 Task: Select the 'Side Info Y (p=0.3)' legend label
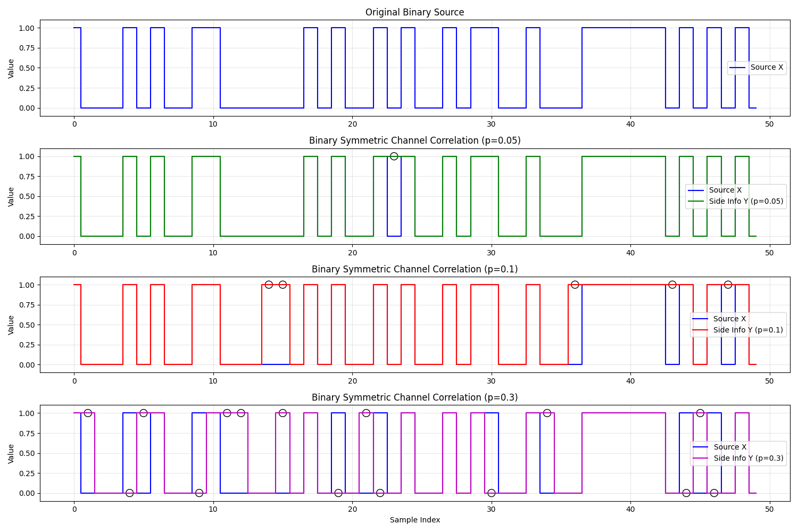[x=749, y=458]
